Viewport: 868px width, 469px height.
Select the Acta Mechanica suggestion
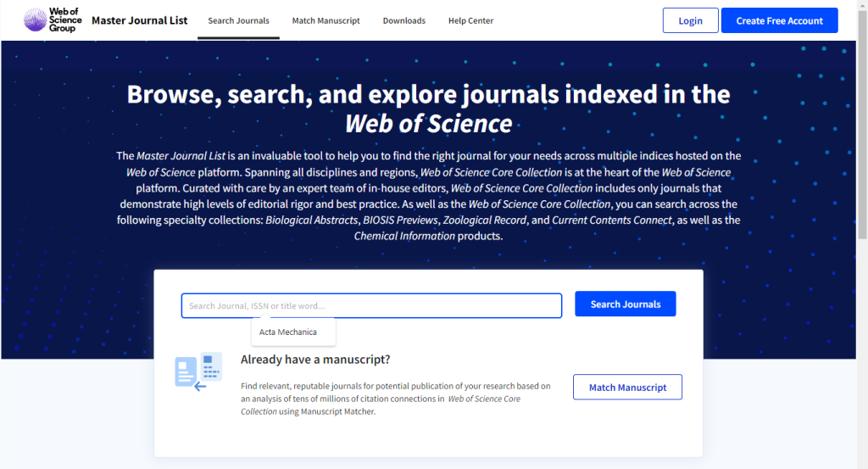click(292, 332)
